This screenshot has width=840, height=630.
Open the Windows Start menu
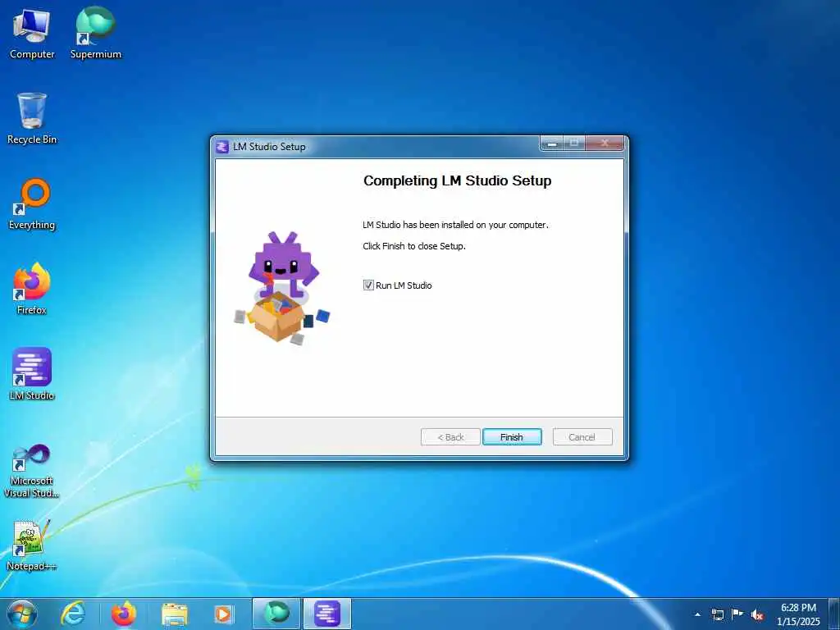coord(22,614)
